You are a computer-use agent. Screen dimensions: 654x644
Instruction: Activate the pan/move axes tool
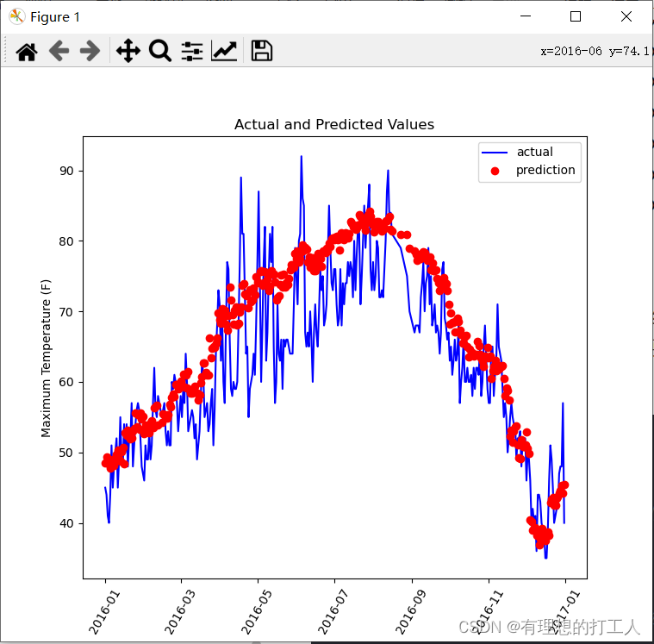click(128, 51)
